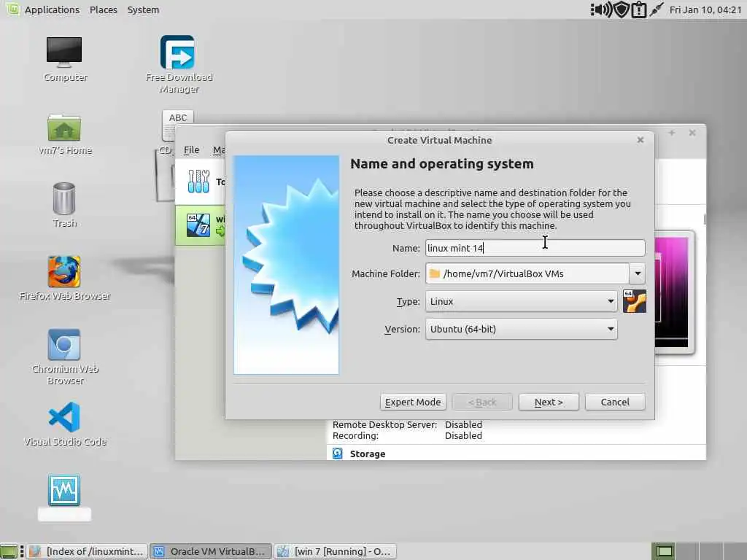
Task: Click the Recording Disabled entry
Action: tap(407, 436)
